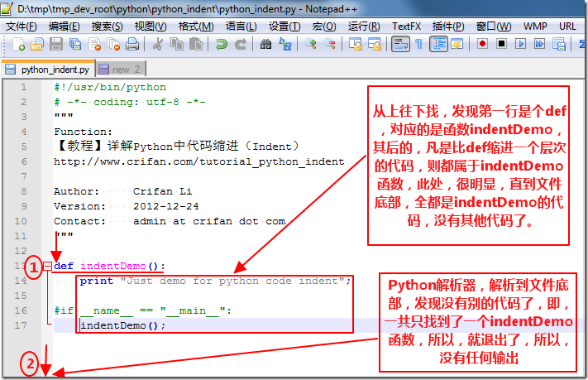The image size is (588, 380).
Task: Save the file with the floppy disk icon
Action: 56,44
